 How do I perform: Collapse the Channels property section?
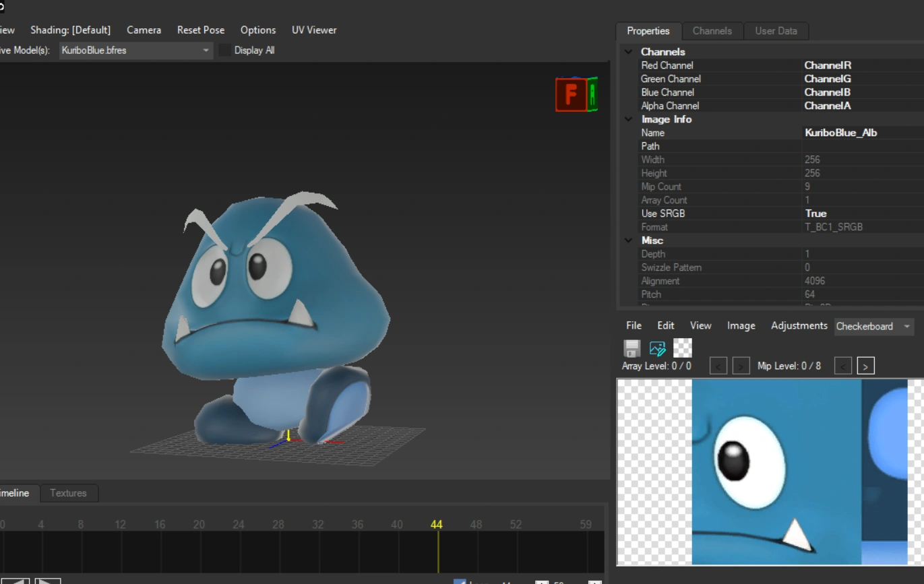628,52
